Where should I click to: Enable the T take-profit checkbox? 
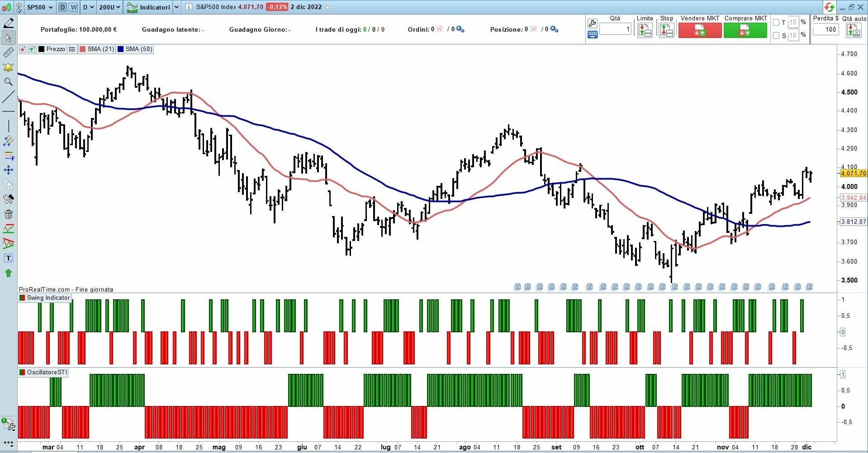pos(776,23)
